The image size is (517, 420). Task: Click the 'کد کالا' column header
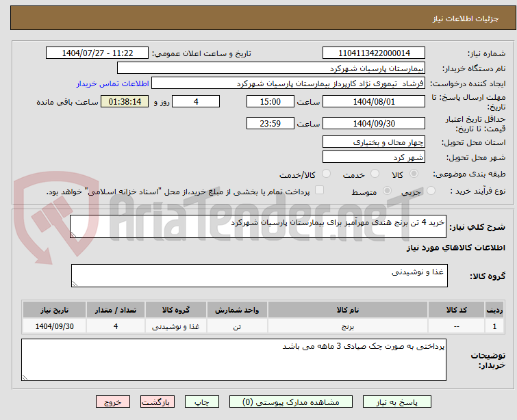coord(456,310)
